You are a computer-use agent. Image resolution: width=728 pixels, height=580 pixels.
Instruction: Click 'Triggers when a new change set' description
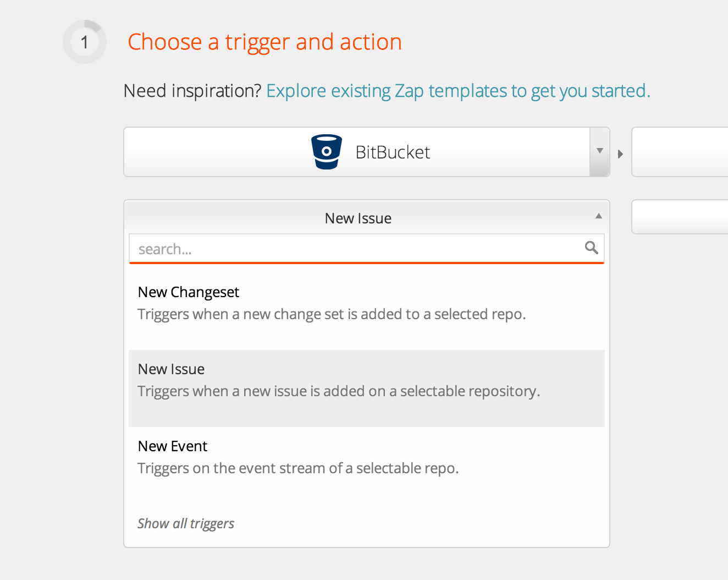coord(332,314)
